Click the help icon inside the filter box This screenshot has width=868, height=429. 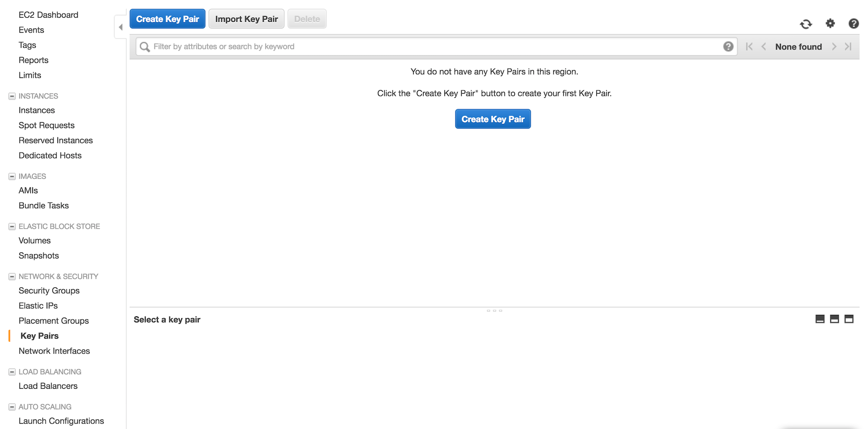point(728,47)
